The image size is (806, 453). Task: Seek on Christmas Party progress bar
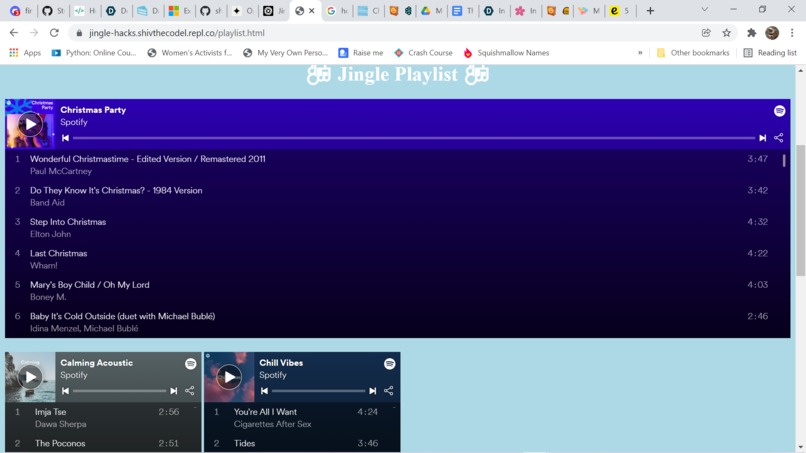[414, 138]
